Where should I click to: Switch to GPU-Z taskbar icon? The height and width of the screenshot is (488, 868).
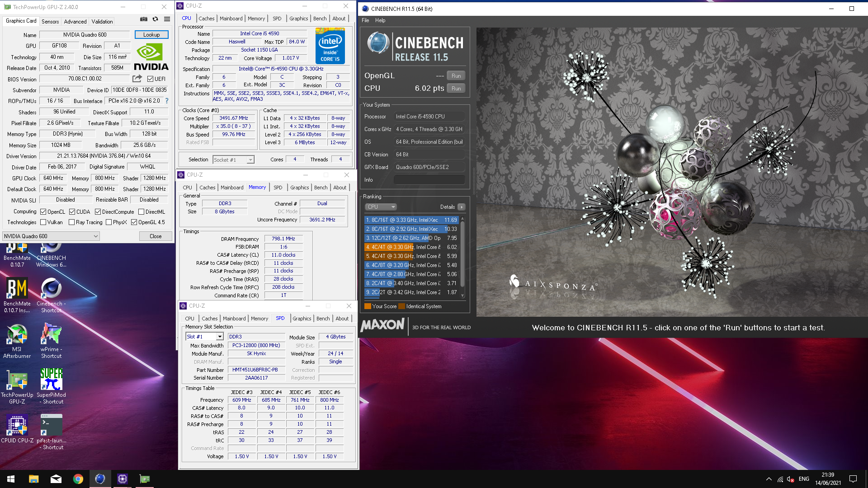pyautogui.click(x=144, y=479)
